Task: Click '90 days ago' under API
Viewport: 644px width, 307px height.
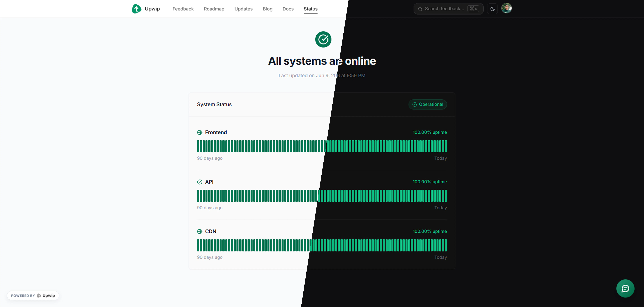Action: coord(210,208)
